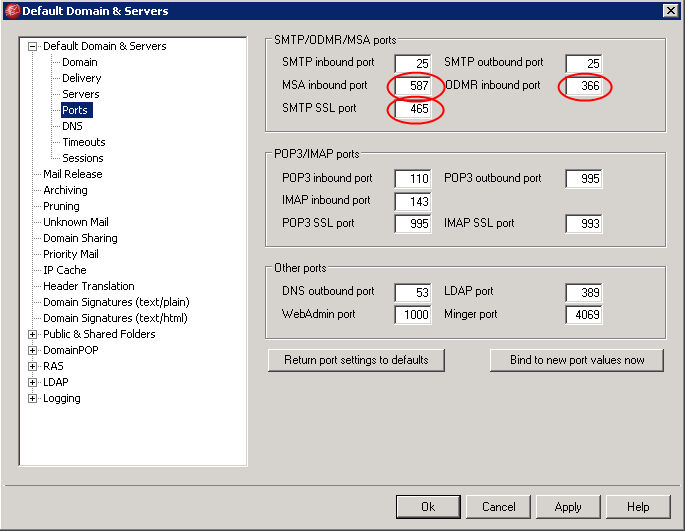Screen dimensions: 685x531
Task: Select IP Cache in the tree
Action: [65, 270]
